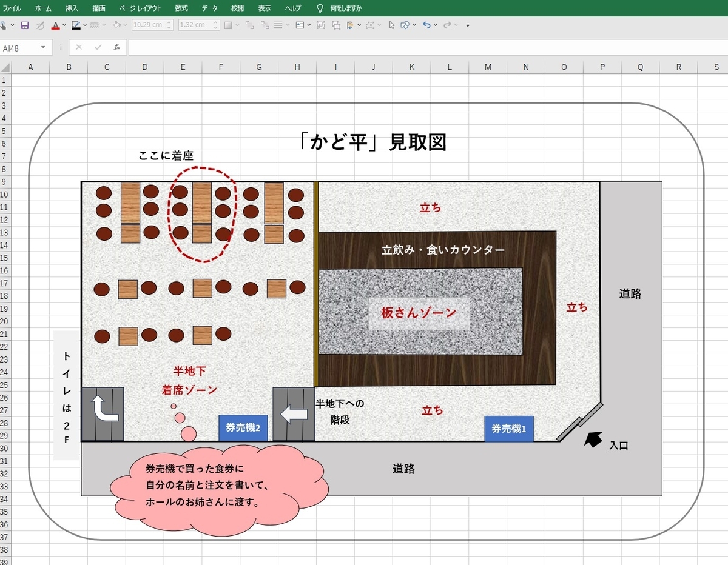
Task: Click the greyed-out Redo arrow
Action: tap(447, 25)
